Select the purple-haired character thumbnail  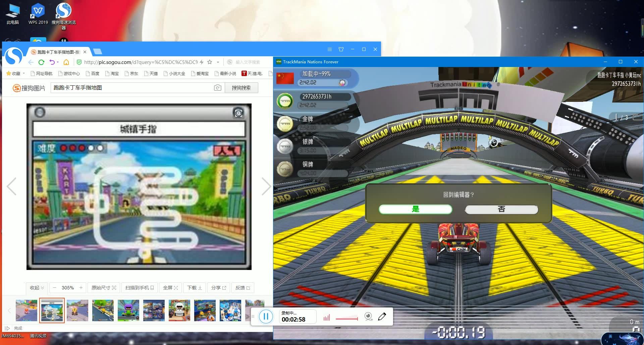click(x=128, y=310)
